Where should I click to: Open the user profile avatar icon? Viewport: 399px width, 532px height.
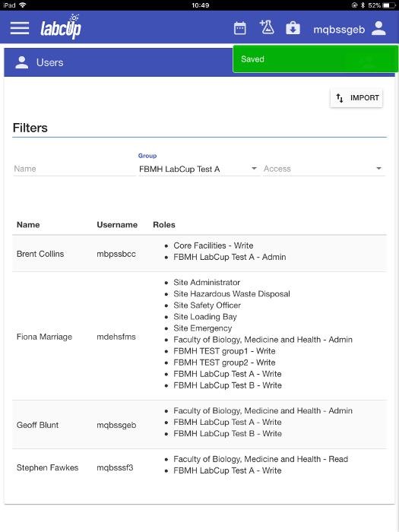tap(378, 29)
